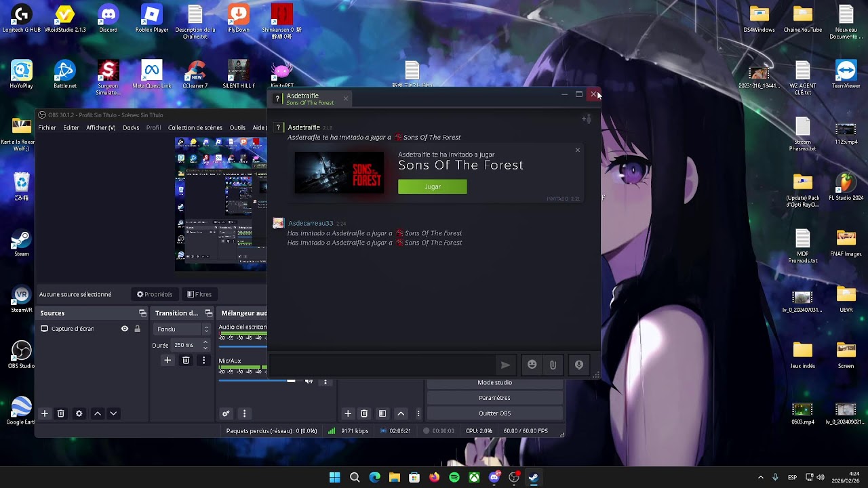Screen dimensions: 868x488
Task: Open source Propriétés in OBS
Action: coord(155,294)
